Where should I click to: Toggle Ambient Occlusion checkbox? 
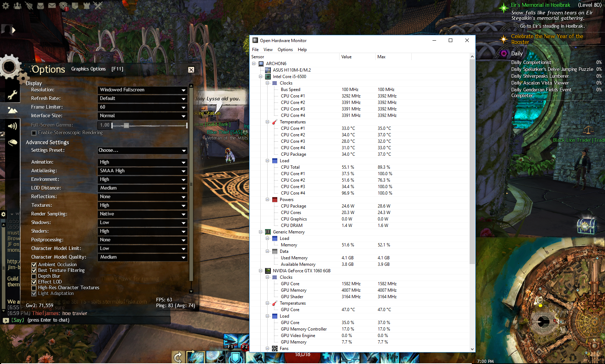(x=34, y=265)
